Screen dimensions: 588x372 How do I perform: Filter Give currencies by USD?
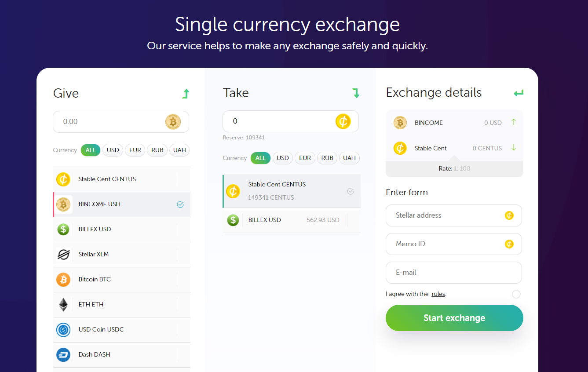coord(113,150)
